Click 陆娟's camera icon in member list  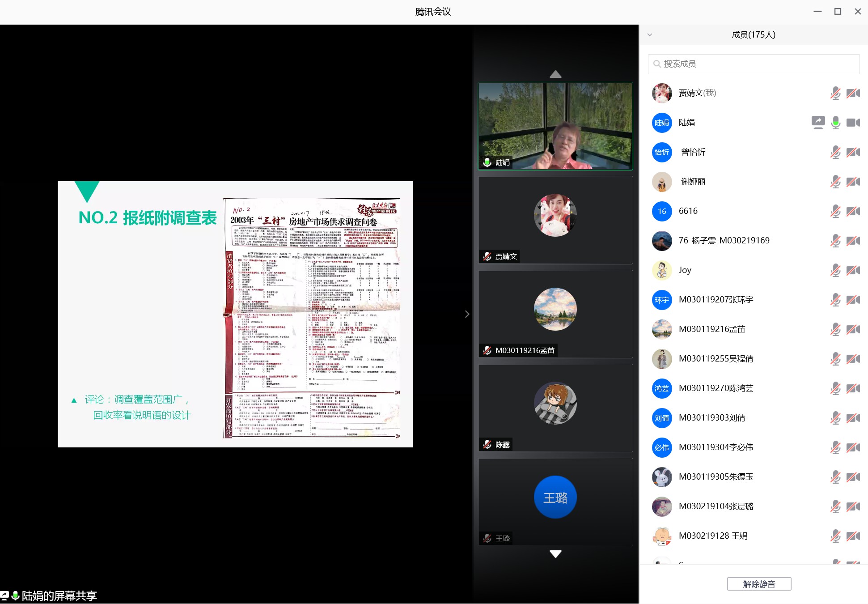[853, 122]
